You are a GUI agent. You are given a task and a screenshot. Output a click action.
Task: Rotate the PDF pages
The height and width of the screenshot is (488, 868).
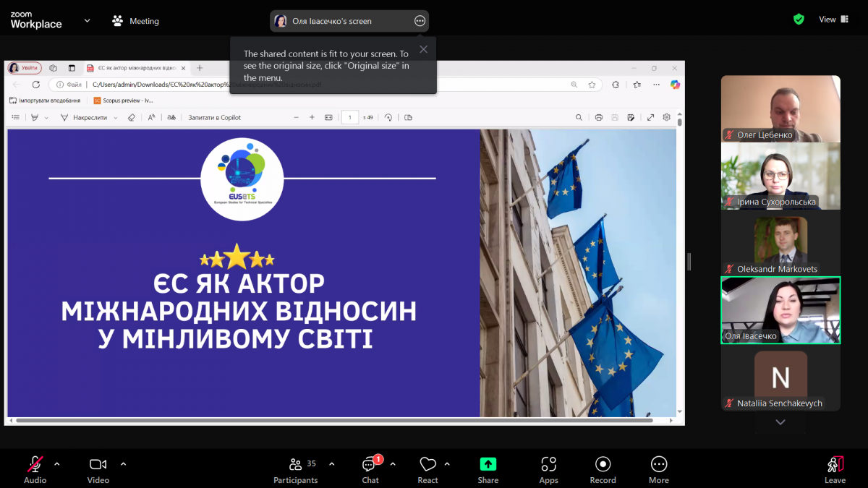[x=389, y=117]
